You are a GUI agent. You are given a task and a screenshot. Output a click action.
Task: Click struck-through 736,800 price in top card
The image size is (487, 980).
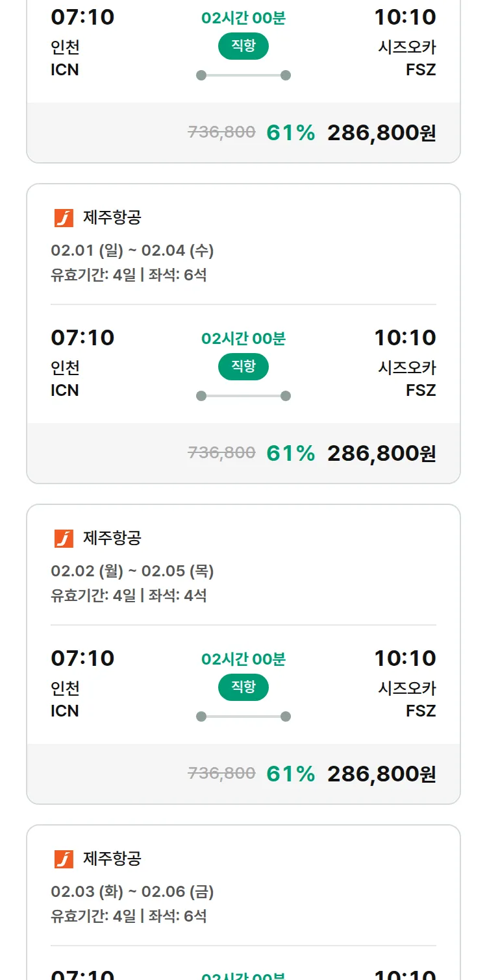(221, 132)
